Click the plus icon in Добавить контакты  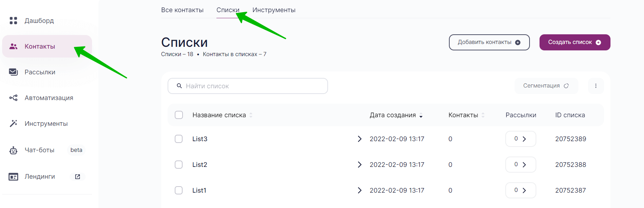[518, 43]
